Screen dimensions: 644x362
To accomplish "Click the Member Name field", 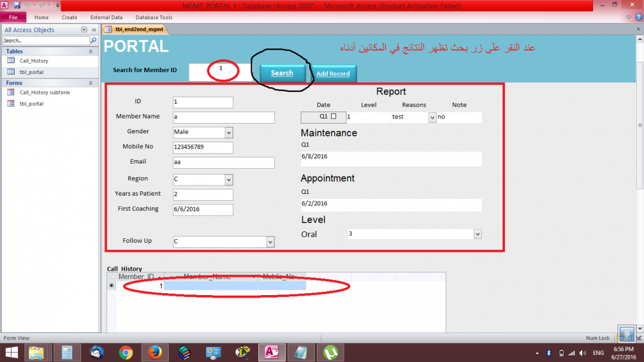I will [x=223, y=117].
